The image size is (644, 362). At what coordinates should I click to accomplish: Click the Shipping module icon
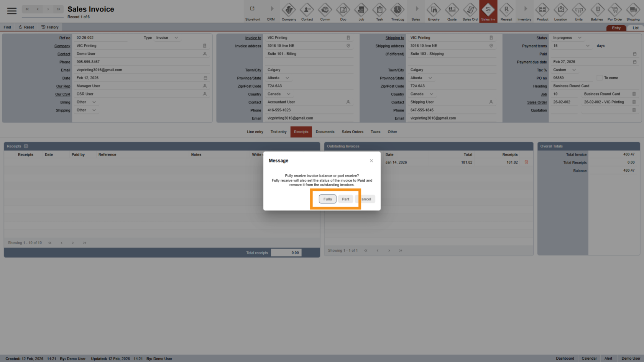(633, 12)
